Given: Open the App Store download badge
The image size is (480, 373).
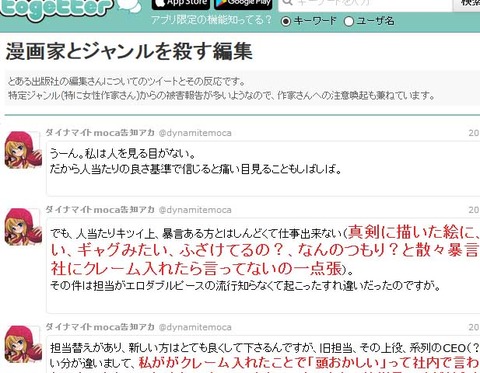Looking at the screenshot, I should 181,4.
